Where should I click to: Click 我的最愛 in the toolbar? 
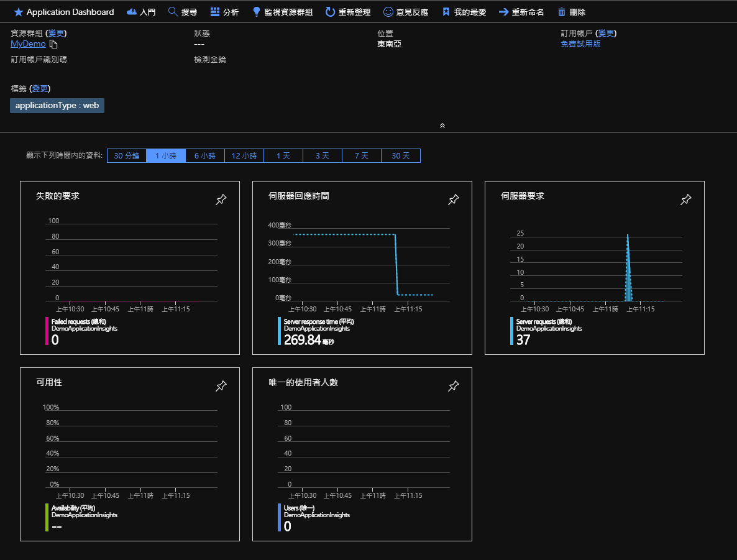[x=465, y=12]
